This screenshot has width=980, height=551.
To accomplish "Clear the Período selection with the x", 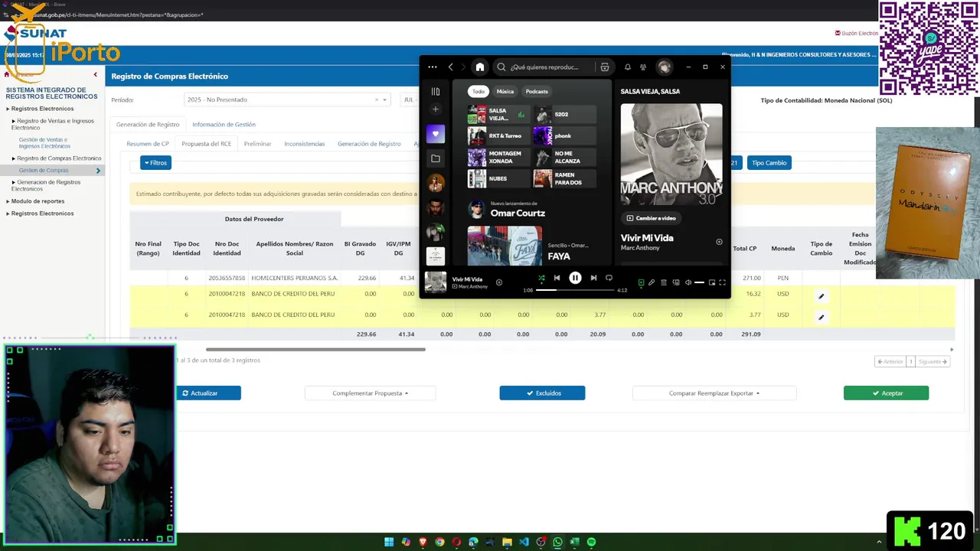I will (x=376, y=99).
